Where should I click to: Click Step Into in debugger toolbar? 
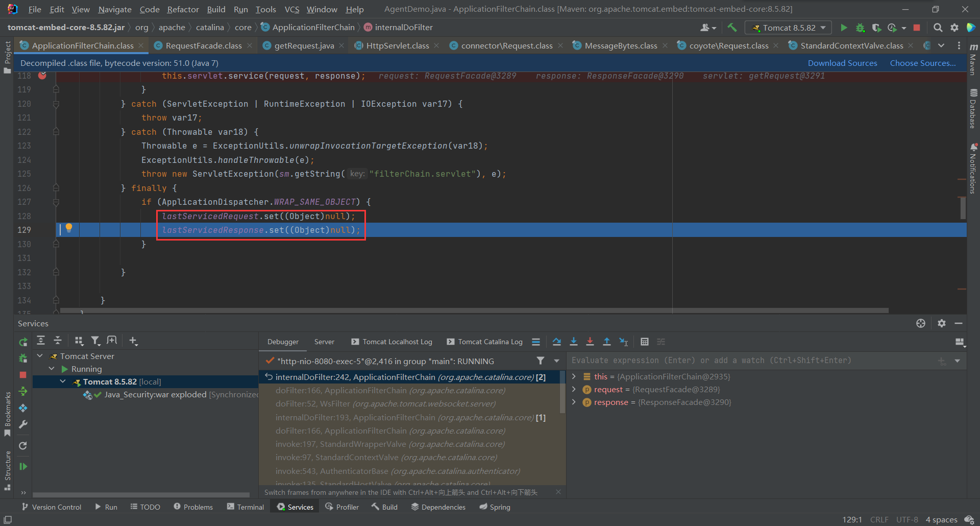[574, 342]
